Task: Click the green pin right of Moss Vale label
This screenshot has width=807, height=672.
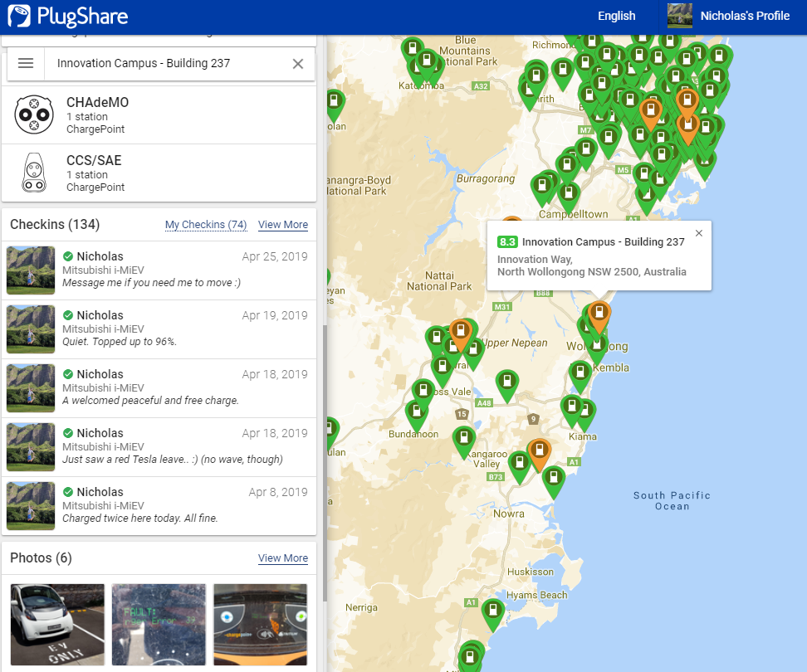Action: [507, 385]
